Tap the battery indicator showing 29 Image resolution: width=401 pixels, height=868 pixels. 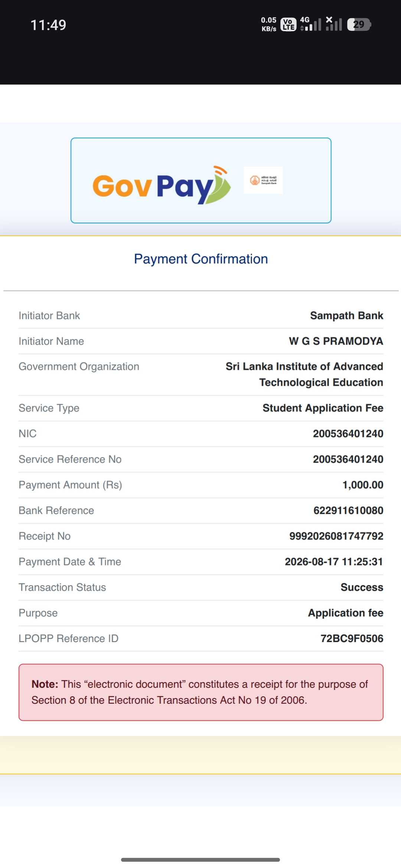pos(359,24)
